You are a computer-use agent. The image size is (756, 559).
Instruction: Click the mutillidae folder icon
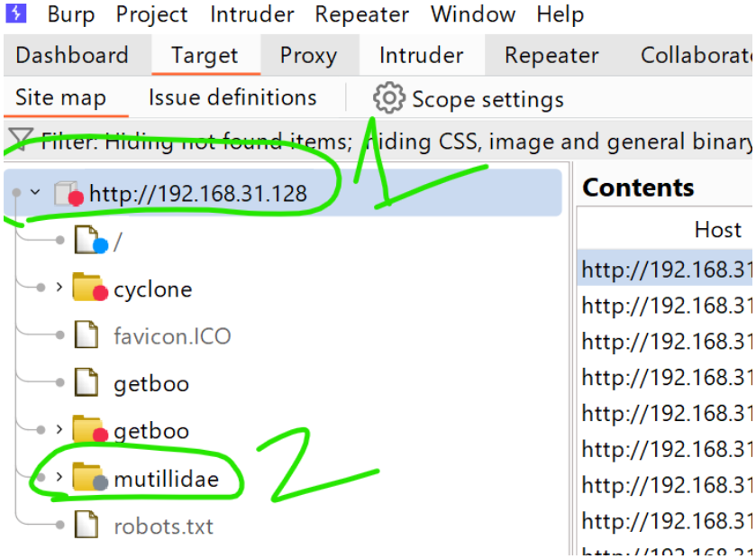pyautogui.click(x=89, y=477)
